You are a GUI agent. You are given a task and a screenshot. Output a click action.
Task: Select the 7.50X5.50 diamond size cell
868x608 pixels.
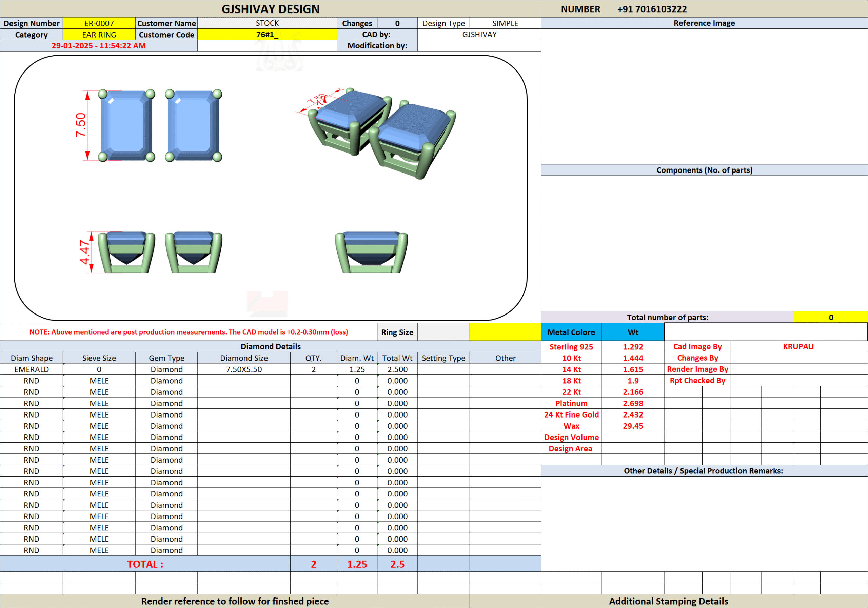244,369
